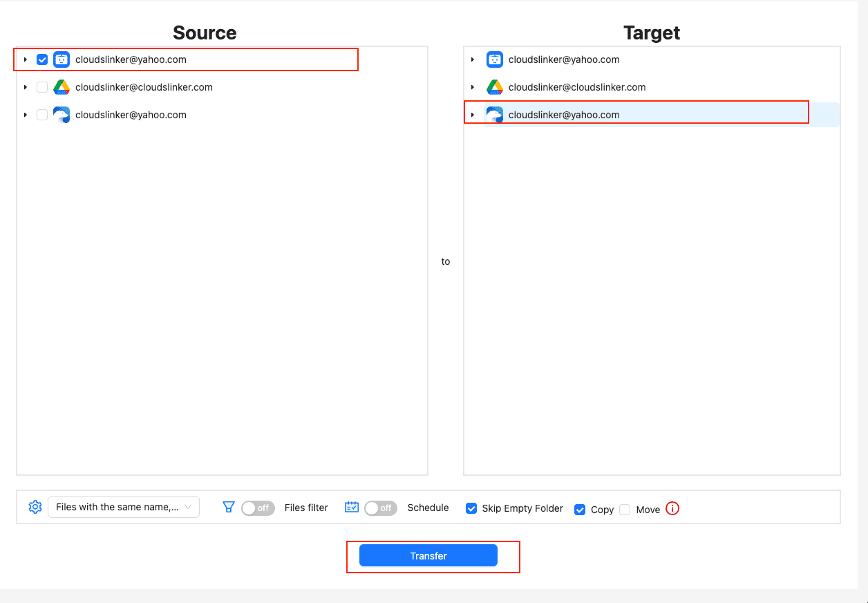Click the blue robot-face icon in Source

pos(62,59)
